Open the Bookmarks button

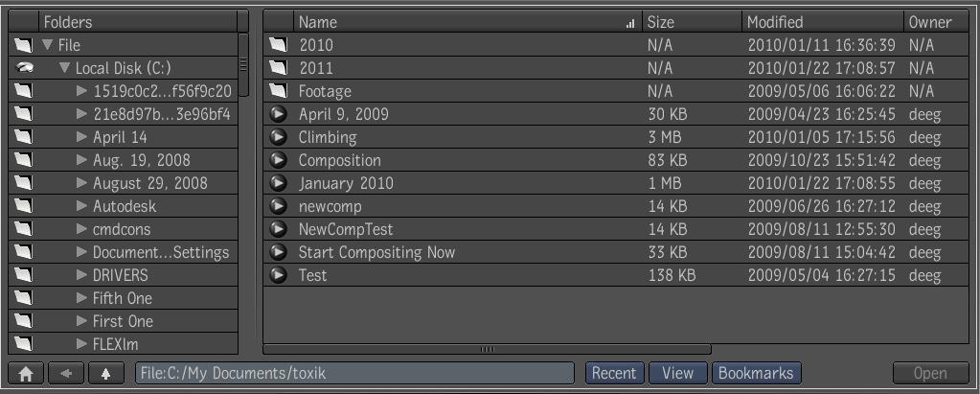tap(756, 373)
